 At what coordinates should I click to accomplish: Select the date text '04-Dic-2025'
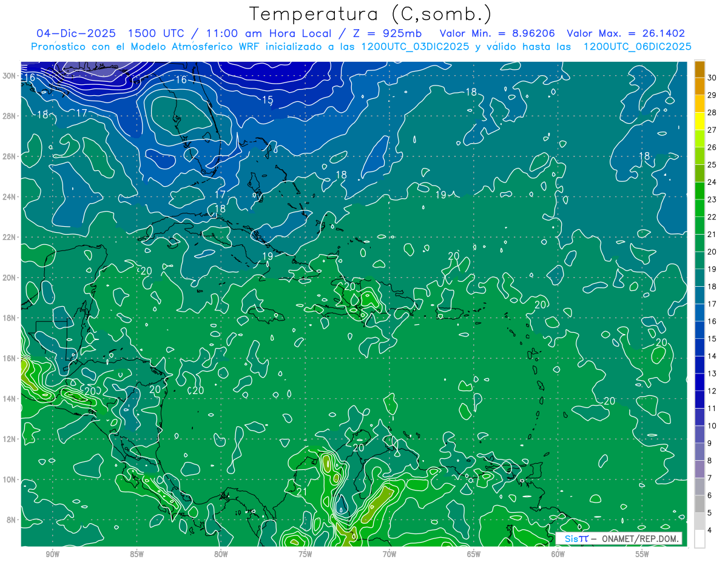[76, 33]
